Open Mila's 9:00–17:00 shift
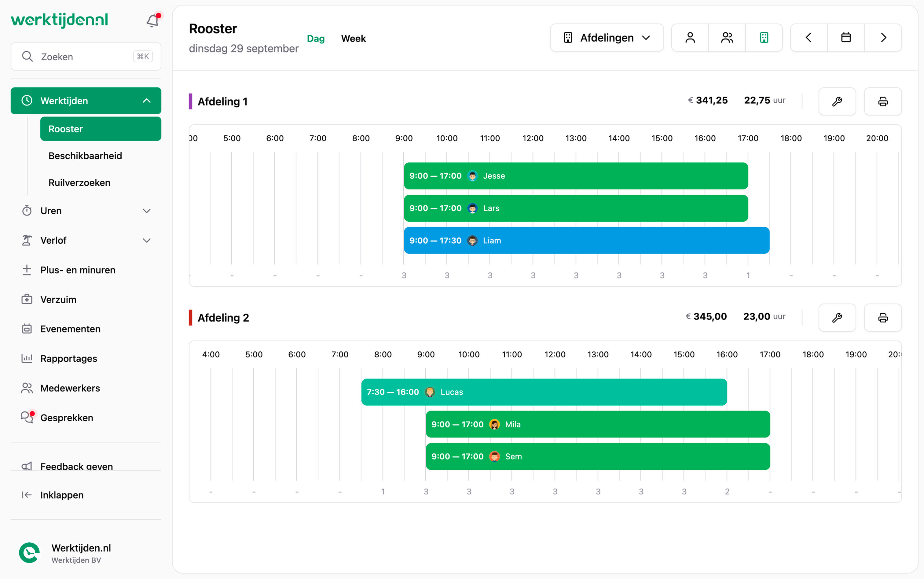 [598, 424]
